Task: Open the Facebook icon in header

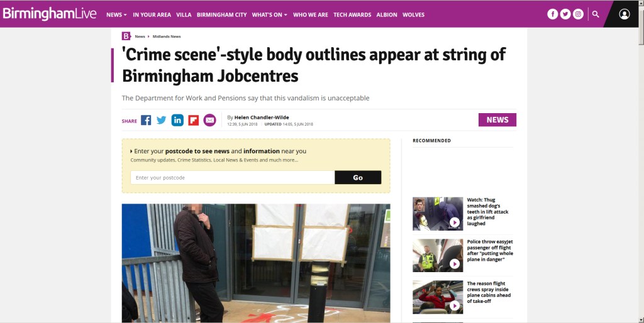Action: (x=552, y=14)
